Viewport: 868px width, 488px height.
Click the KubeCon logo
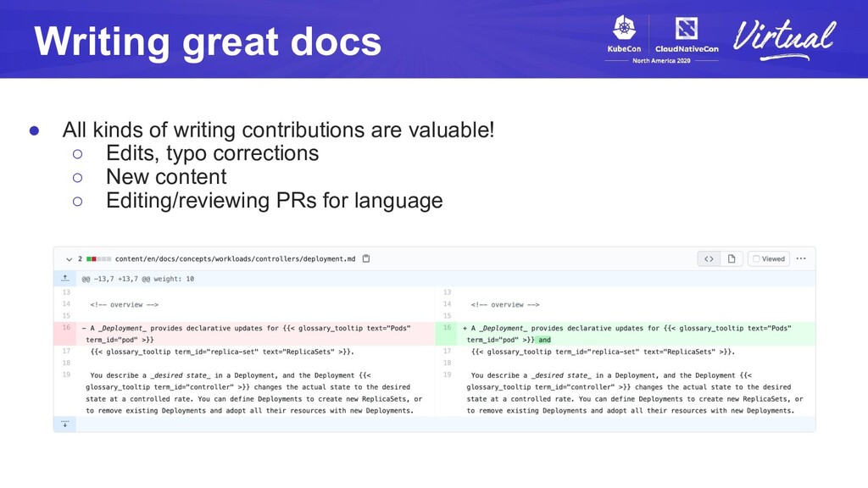[x=624, y=34]
